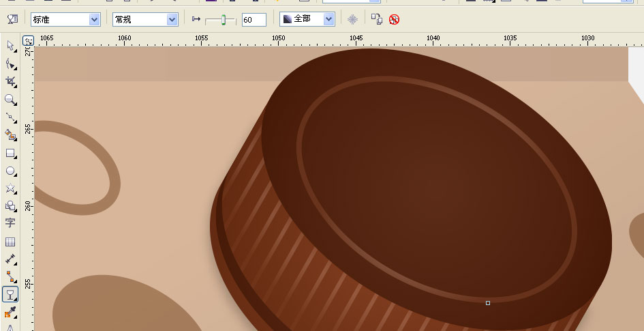644x331 pixels.
Task: Click the small square node on the chocolate lid
Action: [488, 303]
